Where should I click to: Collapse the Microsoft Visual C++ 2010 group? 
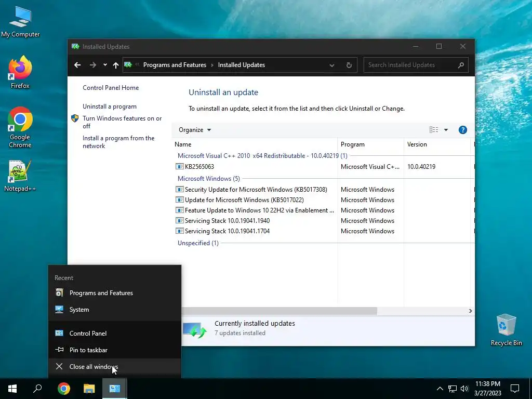(262, 156)
